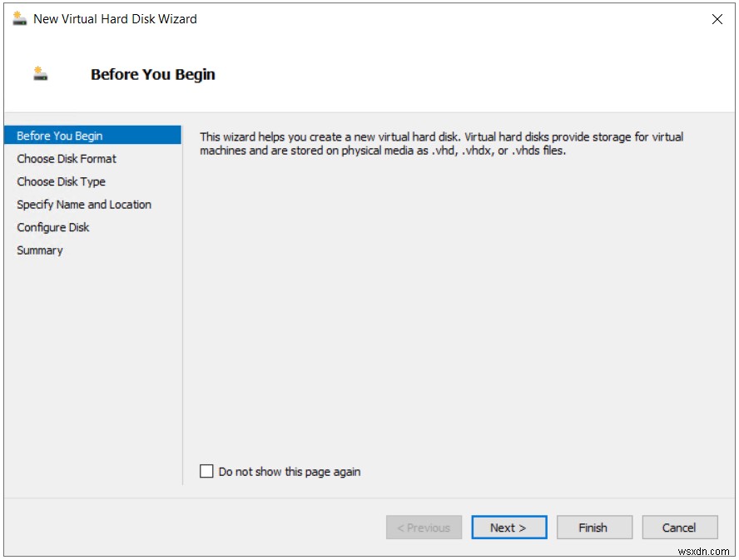Select "Choose Disk Type" step
Image resolution: width=739 pixels, height=560 pixels.
click(x=63, y=181)
